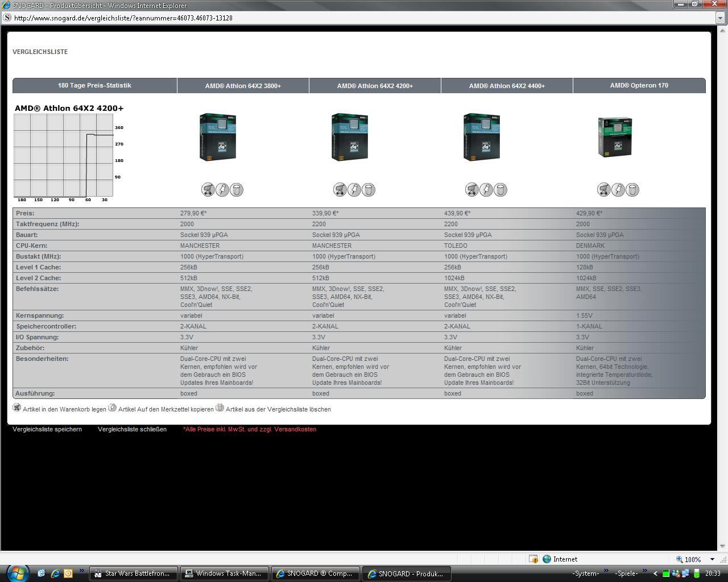Add Athlon 64X2 4200+ to shopping cart
Screen dimensions: 728x582
340,190
